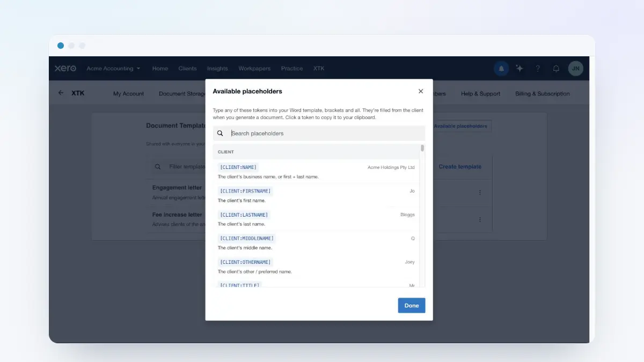
Task: Copy the [CLIENT:NAME] token
Action: [238, 167]
